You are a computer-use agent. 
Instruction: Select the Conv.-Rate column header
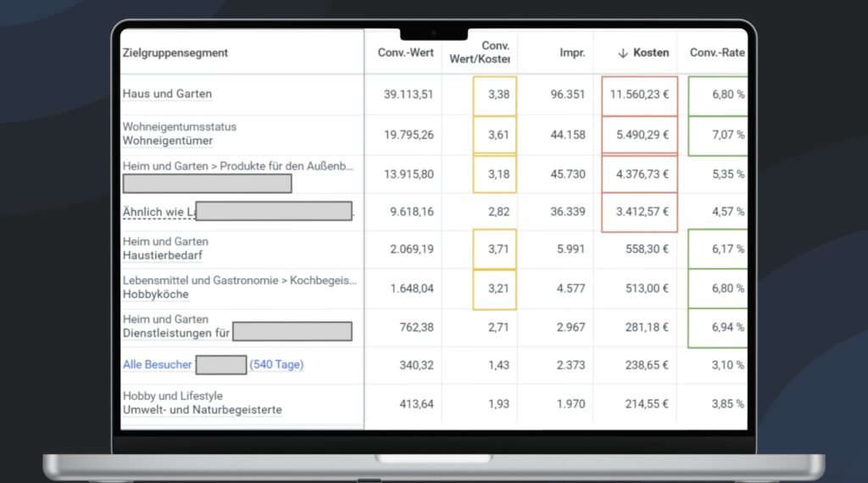(717, 53)
